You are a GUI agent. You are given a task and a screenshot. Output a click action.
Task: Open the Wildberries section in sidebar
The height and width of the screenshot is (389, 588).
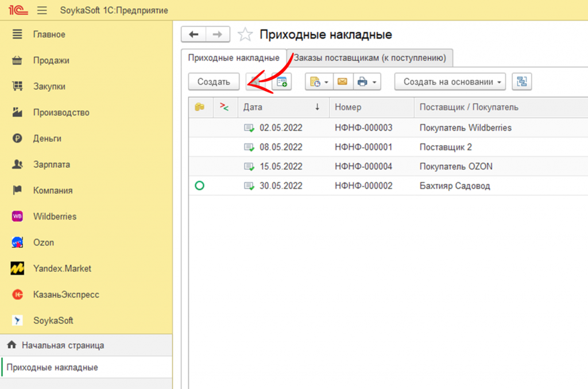point(55,217)
